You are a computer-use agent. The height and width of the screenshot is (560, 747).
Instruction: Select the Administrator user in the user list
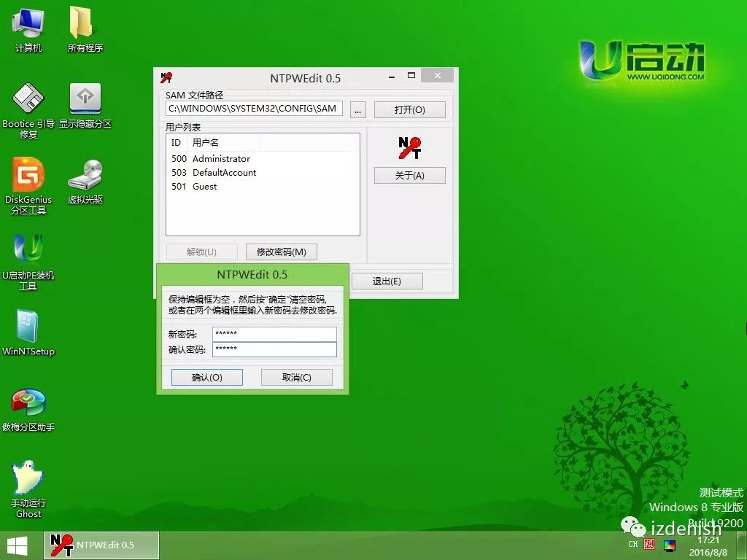click(221, 158)
